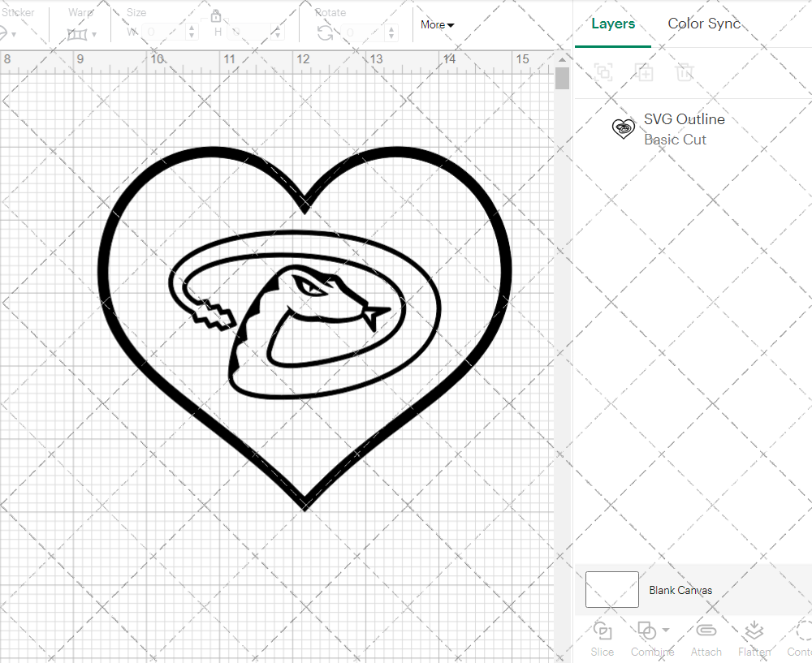Select the Rotate icon in the toolbar
812x663 pixels.
coord(324,31)
